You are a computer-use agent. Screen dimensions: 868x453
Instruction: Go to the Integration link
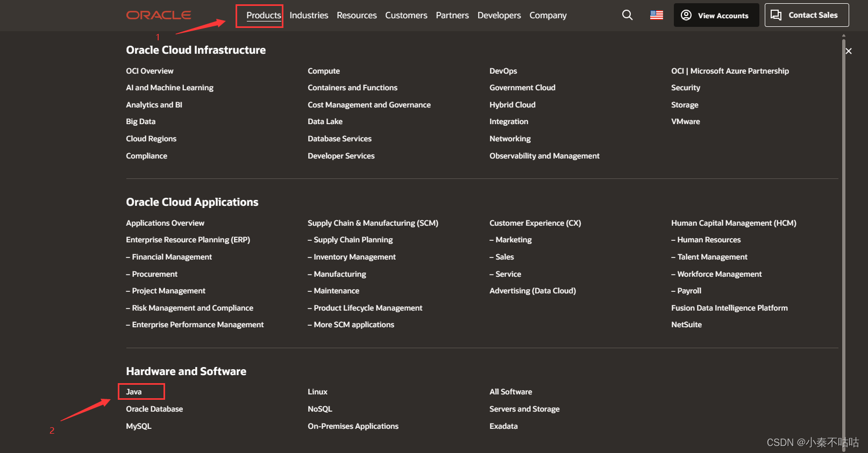509,121
